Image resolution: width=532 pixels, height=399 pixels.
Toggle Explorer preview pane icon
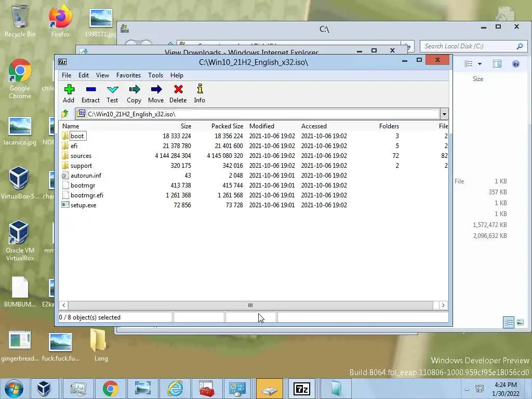tap(497, 64)
